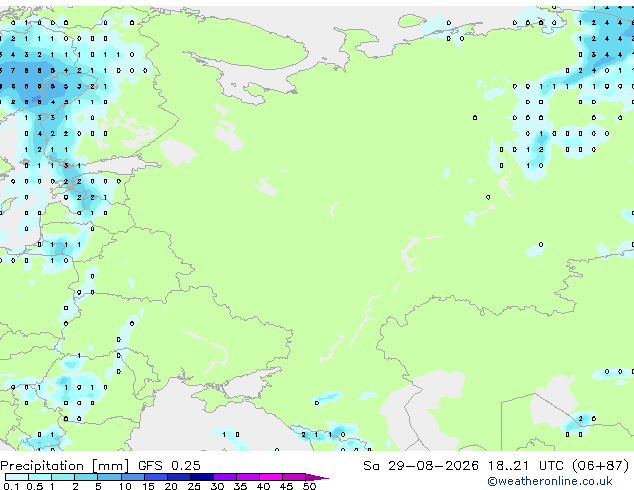Screen dimensions: 634x490
Task: Pick the 10–15 mm legend color box
Action: (133, 477)
